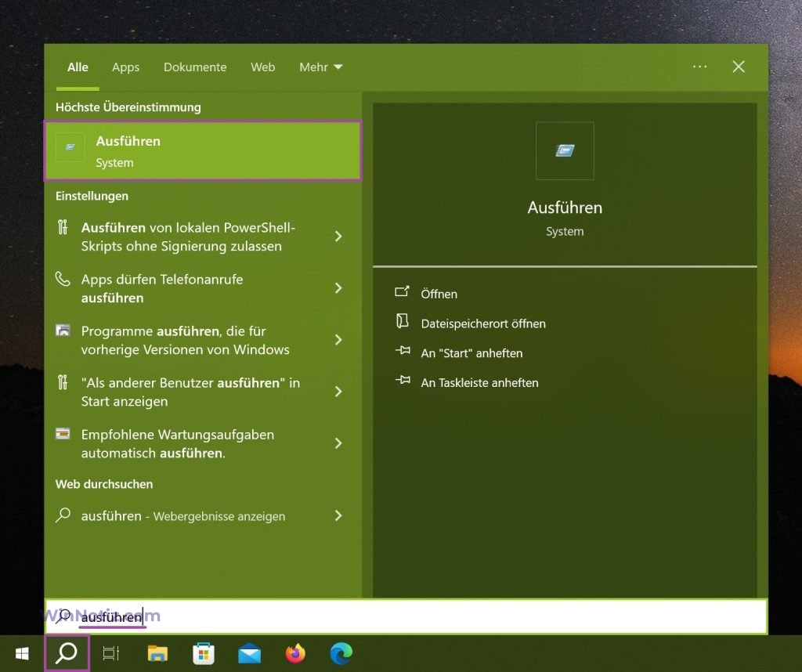The image size is (802, 672).
Task: Open the Mehr dropdown menu
Action: point(320,67)
